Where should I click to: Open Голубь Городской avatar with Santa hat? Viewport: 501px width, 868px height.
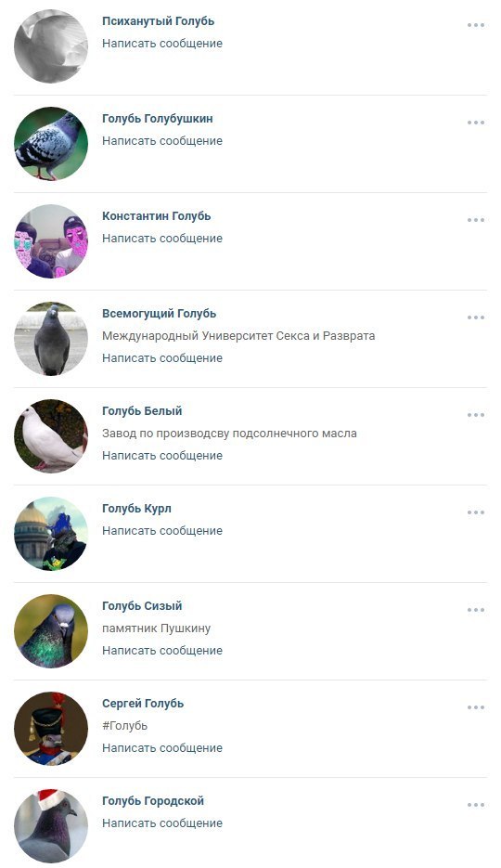tap(51, 826)
